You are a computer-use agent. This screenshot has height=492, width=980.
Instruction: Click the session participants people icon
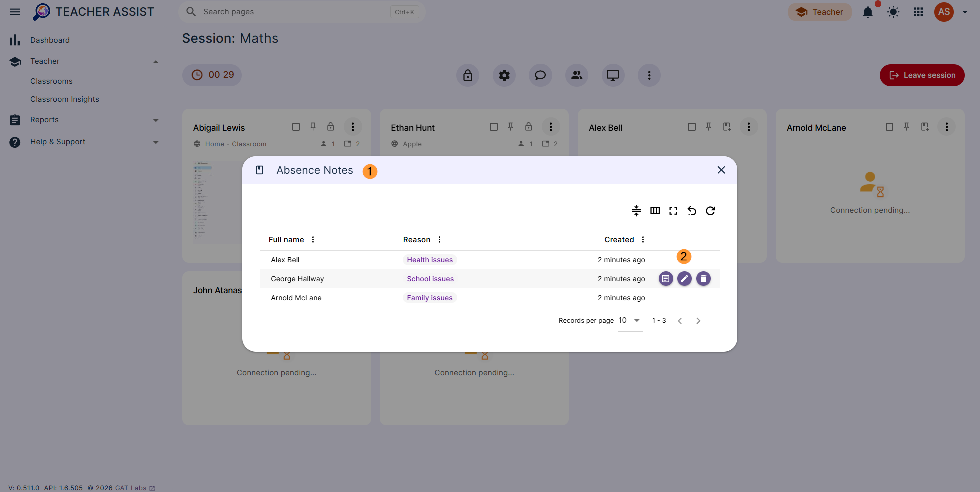[x=577, y=75]
